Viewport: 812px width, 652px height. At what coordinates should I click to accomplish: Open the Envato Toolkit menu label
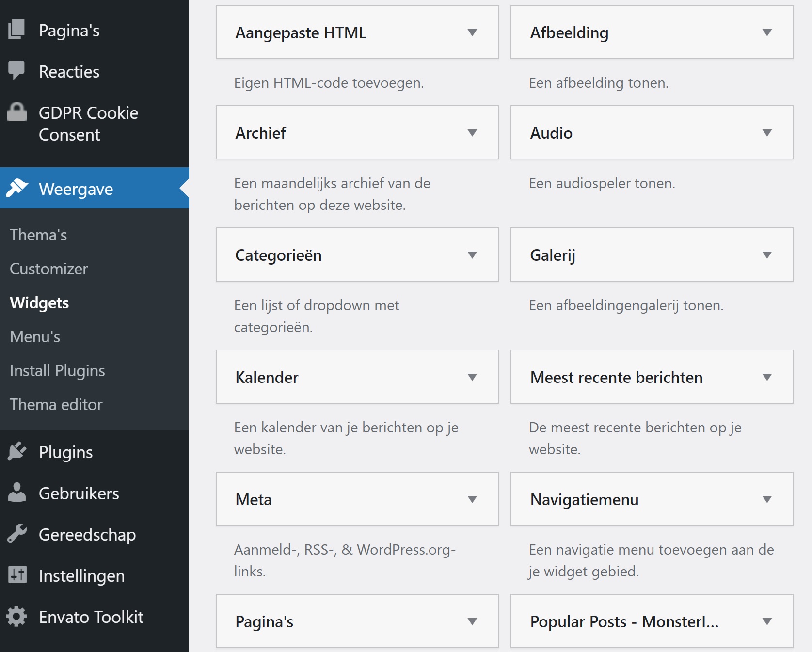point(91,617)
